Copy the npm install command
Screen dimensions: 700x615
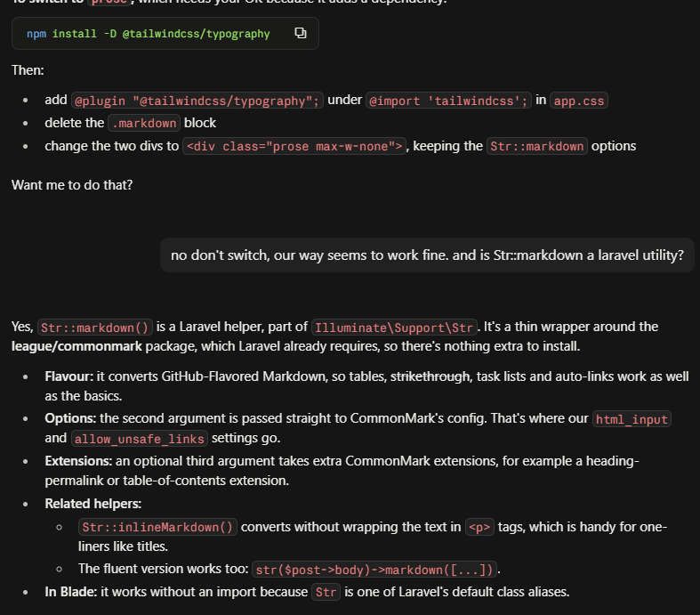301,33
